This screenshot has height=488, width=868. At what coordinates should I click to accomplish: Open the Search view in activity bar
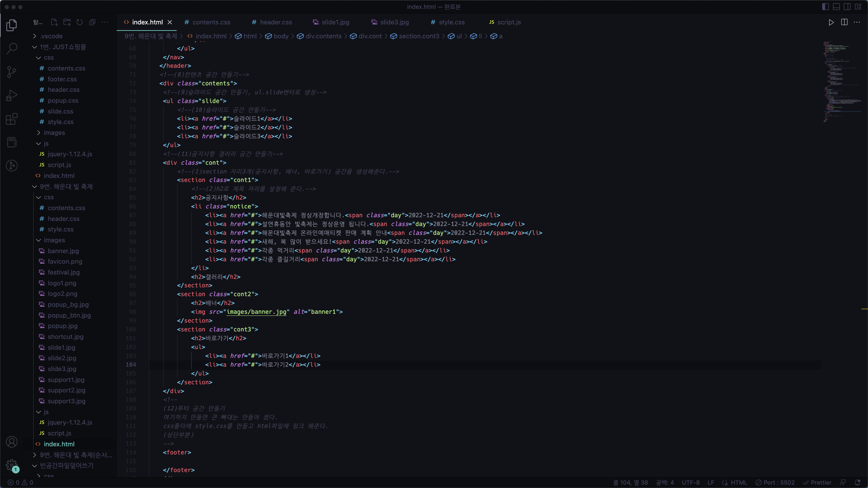(12, 48)
